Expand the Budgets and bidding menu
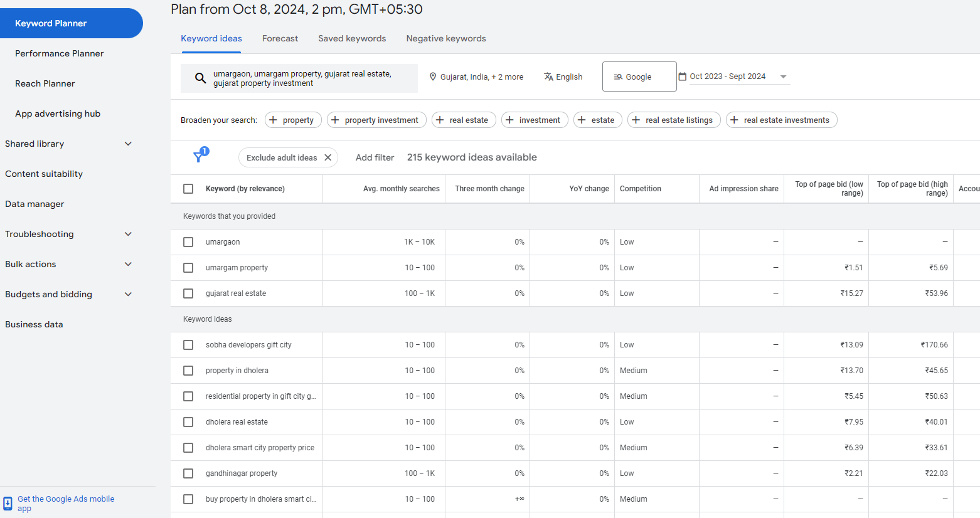 [x=128, y=294]
